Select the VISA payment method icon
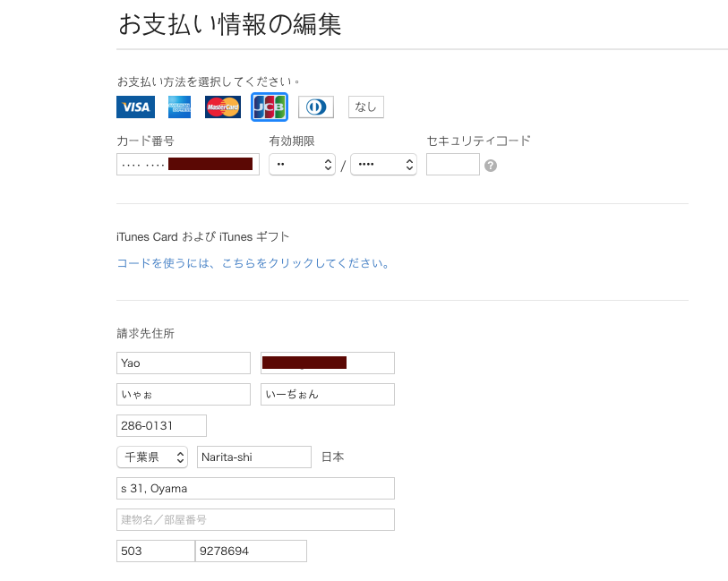This screenshot has height=581, width=728. point(134,107)
